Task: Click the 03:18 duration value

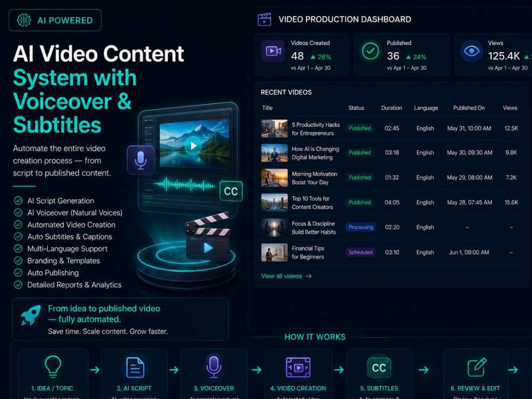Action: (392, 153)
